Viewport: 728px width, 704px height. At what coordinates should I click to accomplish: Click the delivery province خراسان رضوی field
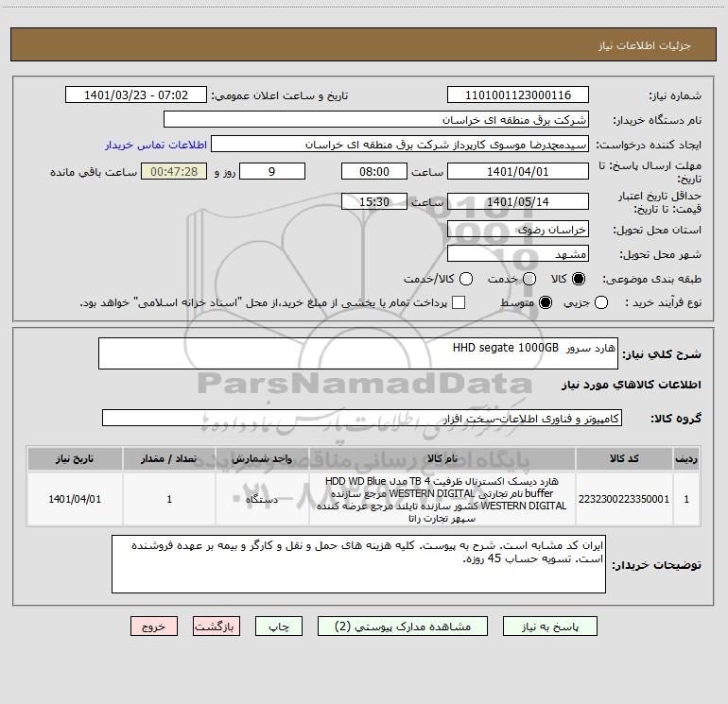(x=518, y=229)
